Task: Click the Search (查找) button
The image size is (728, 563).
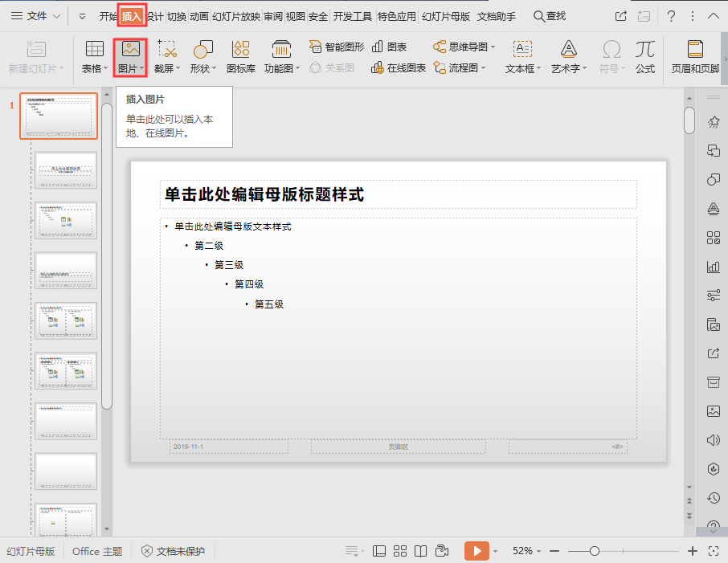Action: tap(550, 16)
